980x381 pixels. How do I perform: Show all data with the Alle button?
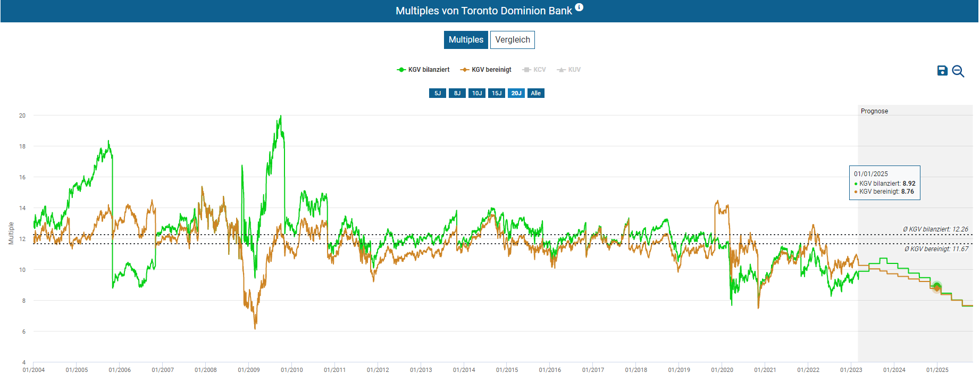535,93
